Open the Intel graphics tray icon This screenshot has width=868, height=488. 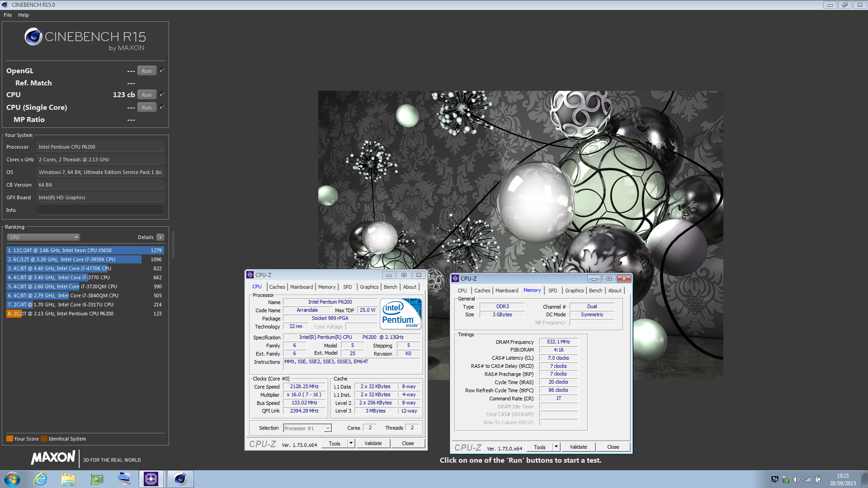[x=775, y=479]
